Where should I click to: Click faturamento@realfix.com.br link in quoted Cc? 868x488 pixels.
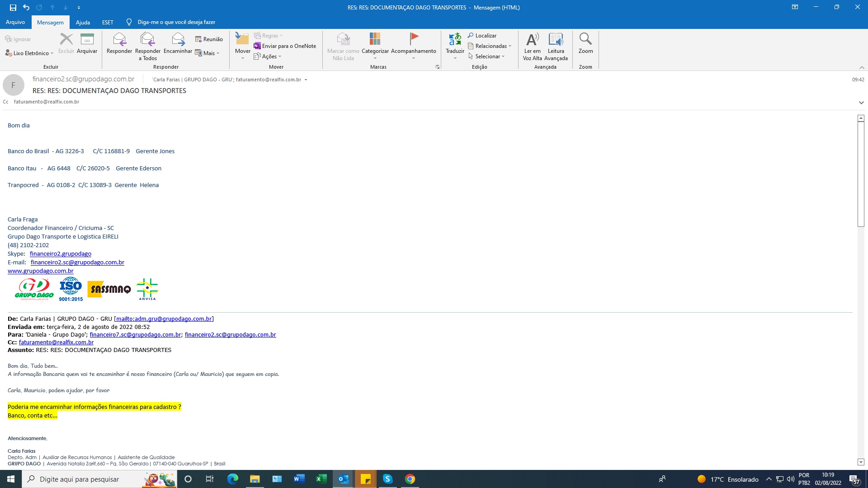point(56,343)
